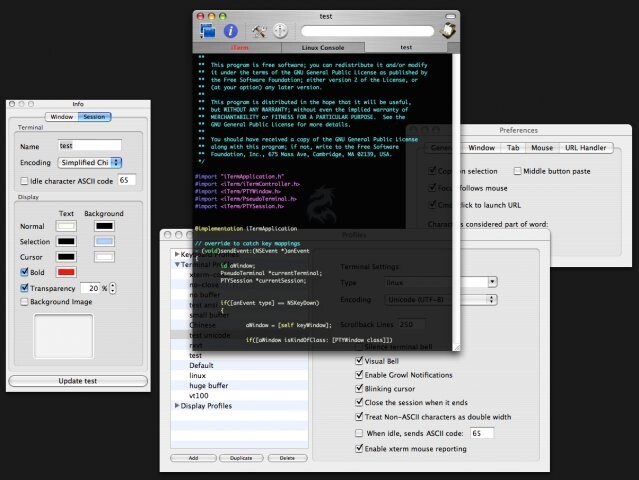The height and width of the screenshot is (480, 639).
Task: Uncheck the Blinking cursor option
Action: pos(359,388)
